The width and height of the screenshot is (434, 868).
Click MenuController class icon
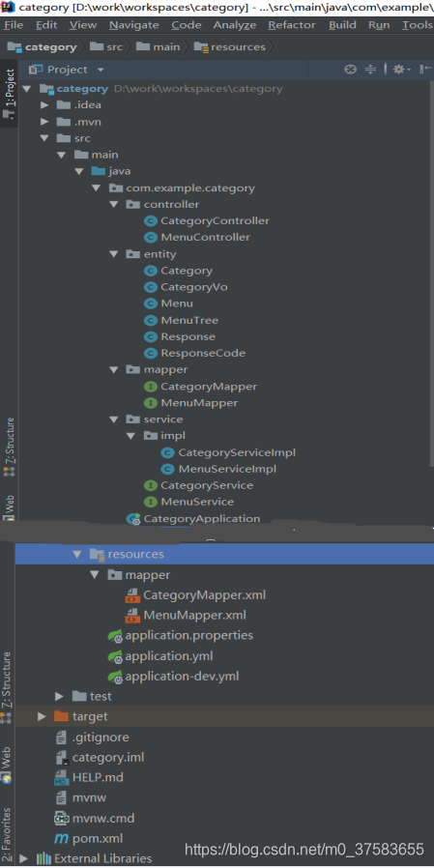(150, 238)
